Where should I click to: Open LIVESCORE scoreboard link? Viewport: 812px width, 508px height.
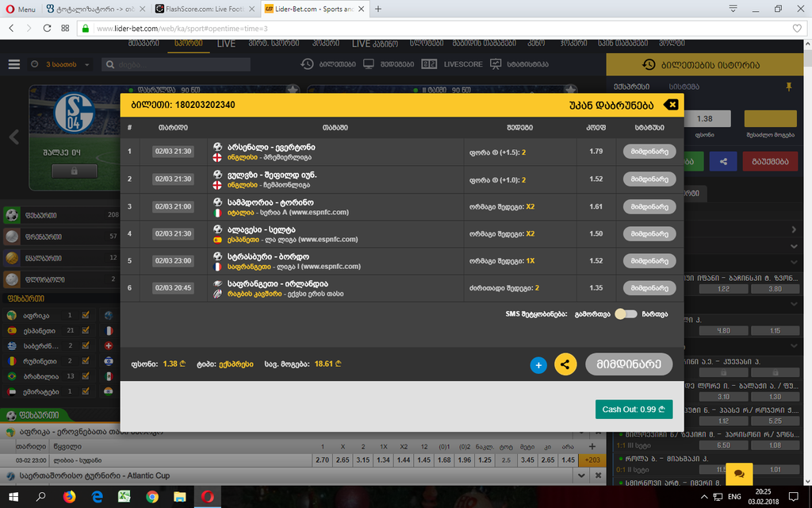point(452,64)
